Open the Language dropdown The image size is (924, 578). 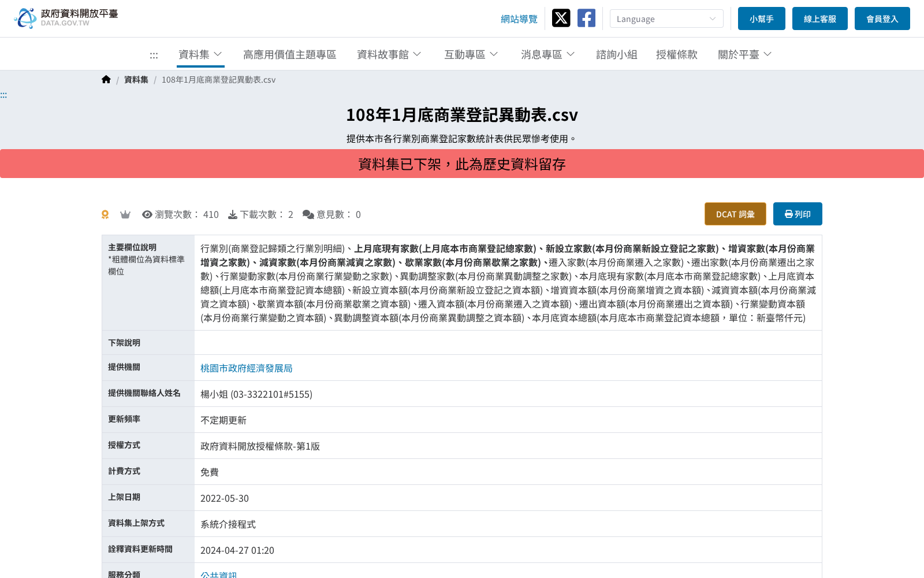click(x=666, y=18)
